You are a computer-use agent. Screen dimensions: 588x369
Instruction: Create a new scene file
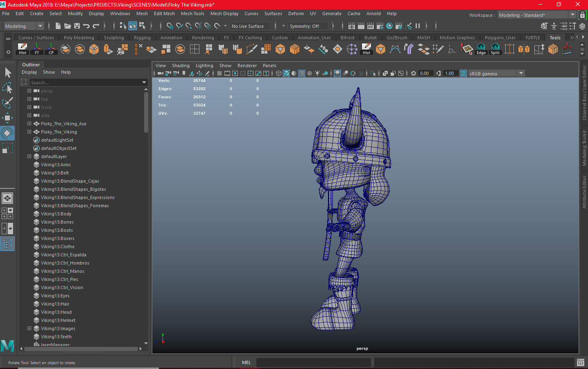tap(58, 26)
